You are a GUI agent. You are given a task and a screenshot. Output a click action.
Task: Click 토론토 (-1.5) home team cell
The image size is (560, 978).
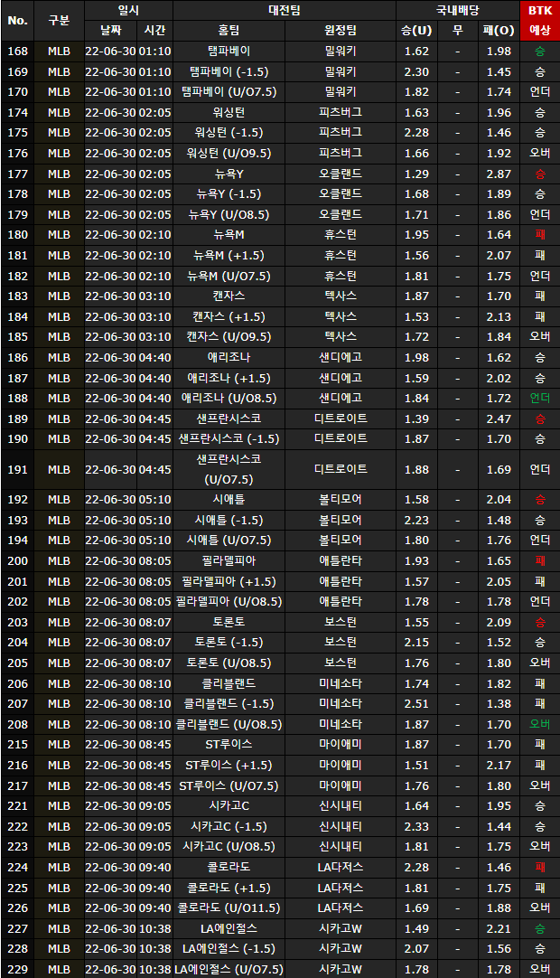(229, 642)
